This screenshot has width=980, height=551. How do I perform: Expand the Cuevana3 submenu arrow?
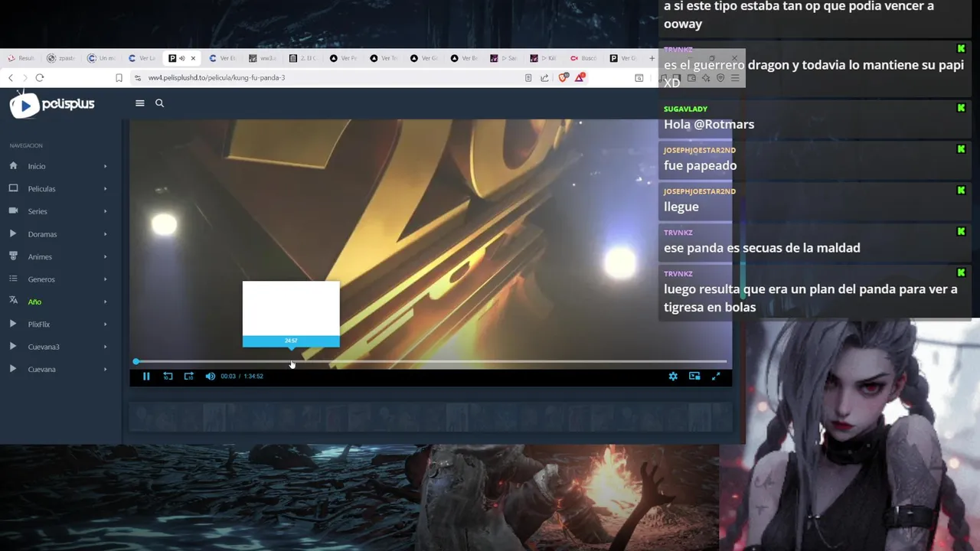105,347
